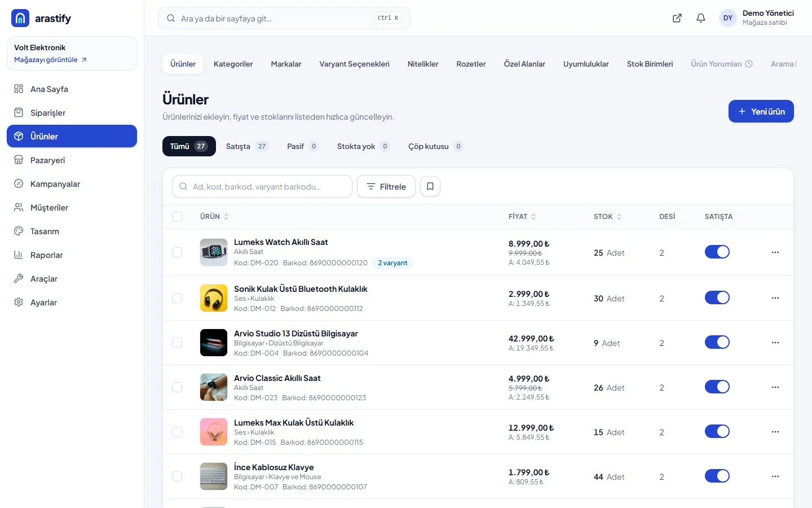The image size is (812, 508).
Task: Click the saved filters bookmark icon
Action: click(430, 186)
